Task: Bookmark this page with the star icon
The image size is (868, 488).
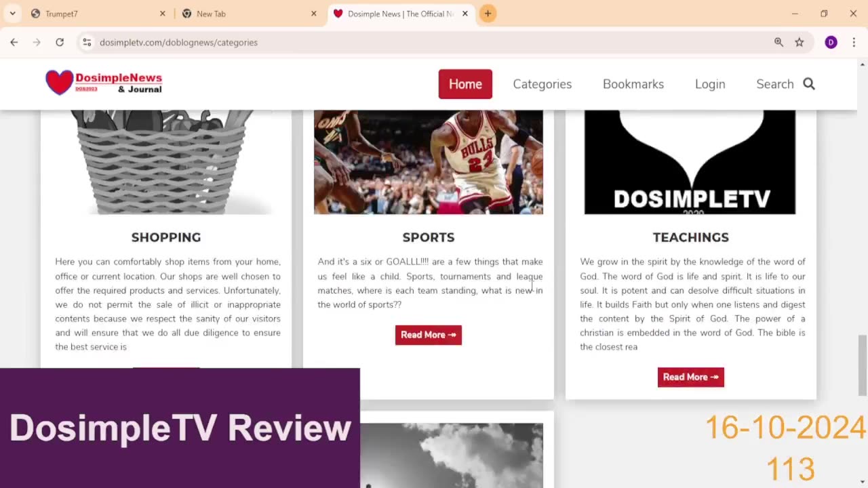Action: (x=800, y=42)
